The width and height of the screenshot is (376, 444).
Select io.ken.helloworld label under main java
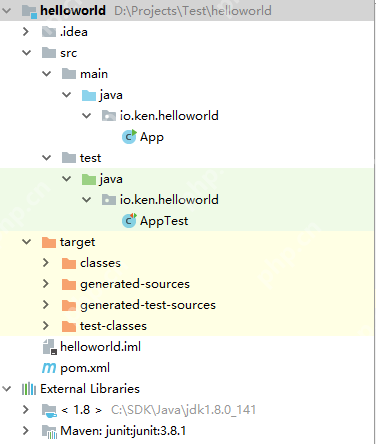169,116
